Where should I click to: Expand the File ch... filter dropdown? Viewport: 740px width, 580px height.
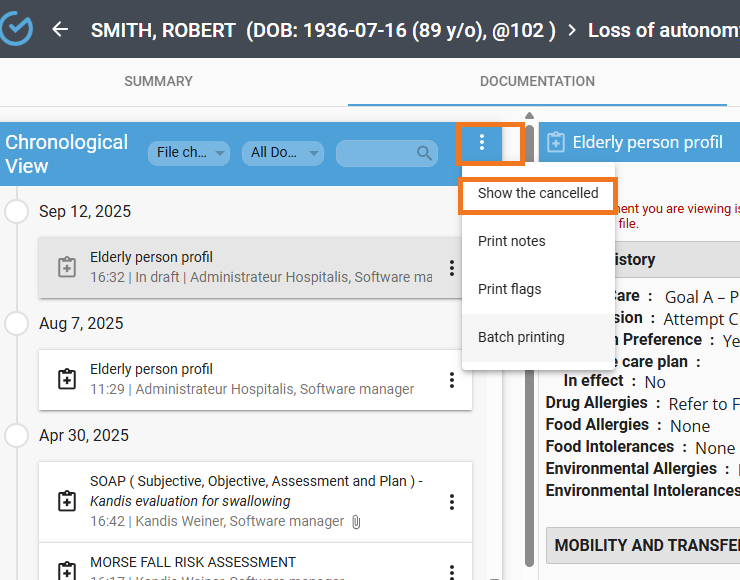(x=189, y=153)
